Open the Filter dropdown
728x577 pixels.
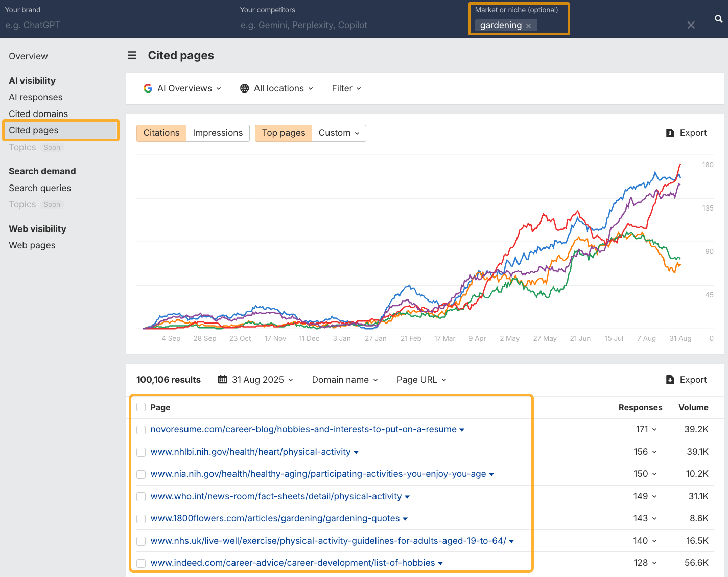click(346, 88)
